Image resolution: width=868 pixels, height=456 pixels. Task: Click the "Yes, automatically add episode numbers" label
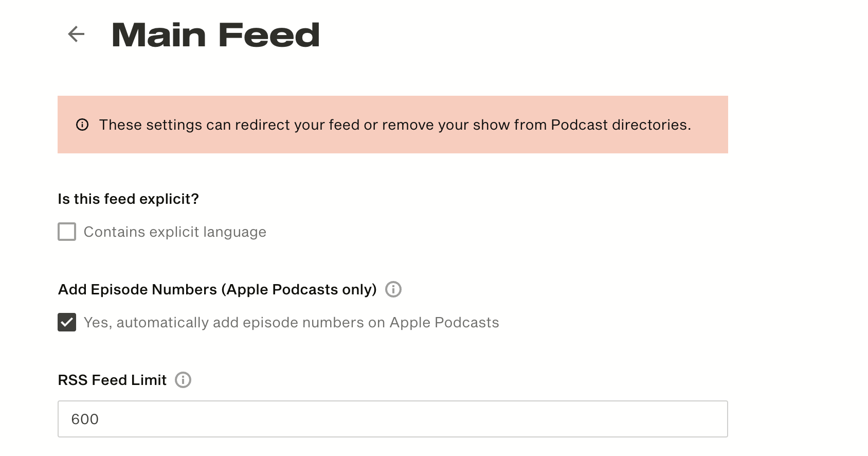(x=291, y=323)
